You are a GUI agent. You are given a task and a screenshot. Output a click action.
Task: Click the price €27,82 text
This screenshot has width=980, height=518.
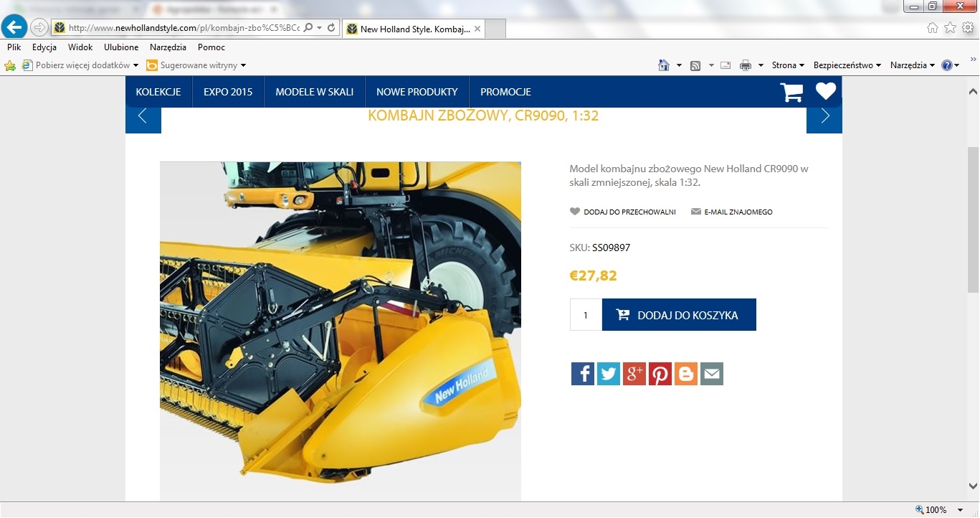[x=593, y=276]
